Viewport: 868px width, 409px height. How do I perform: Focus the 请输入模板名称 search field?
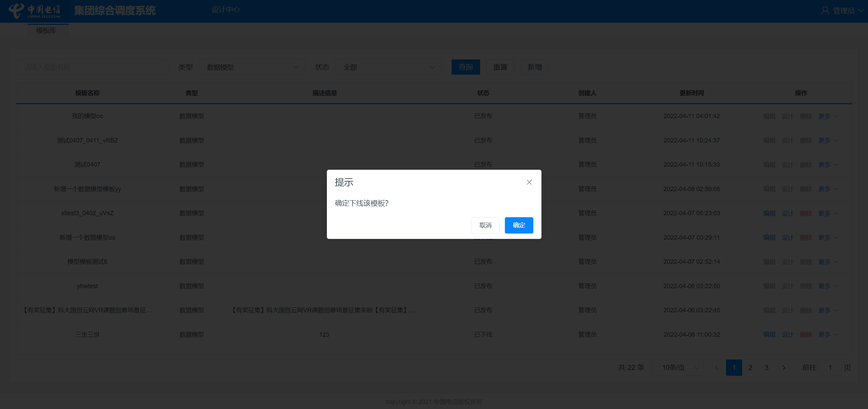[x=92, y=67]
